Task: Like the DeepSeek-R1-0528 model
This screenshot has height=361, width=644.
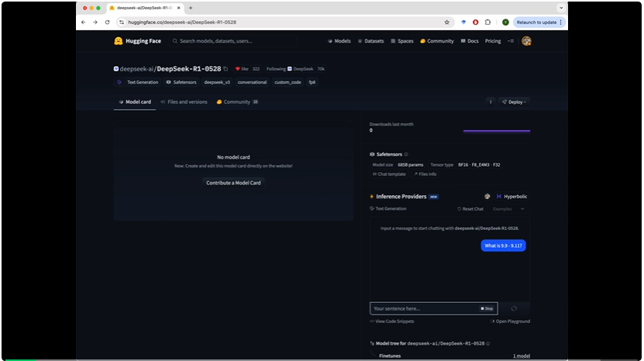Action: (242, 69)
